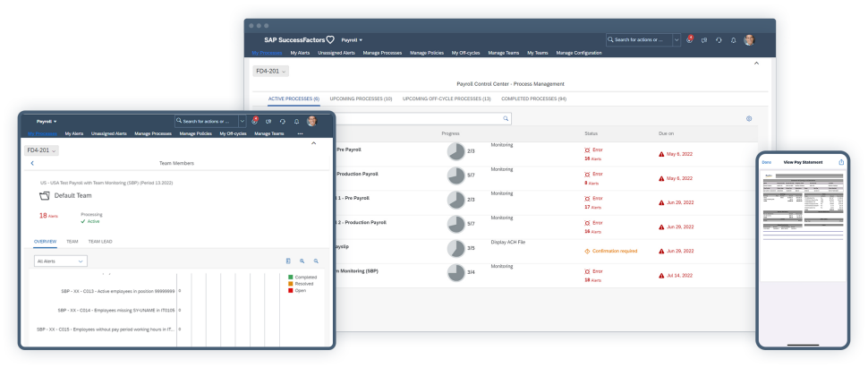Click the magnifier in the process search field
The height and width of the screenshot is (368, 868).
506,118
